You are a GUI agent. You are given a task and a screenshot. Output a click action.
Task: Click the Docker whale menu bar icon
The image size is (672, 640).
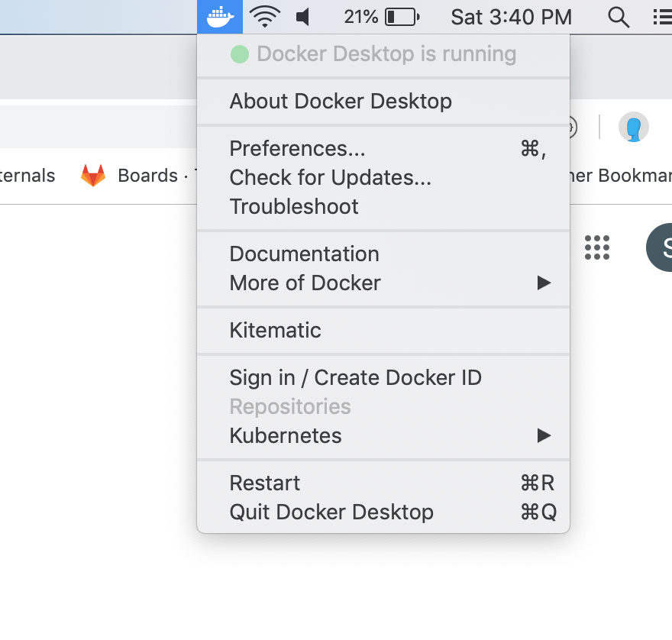click(220, 16)
